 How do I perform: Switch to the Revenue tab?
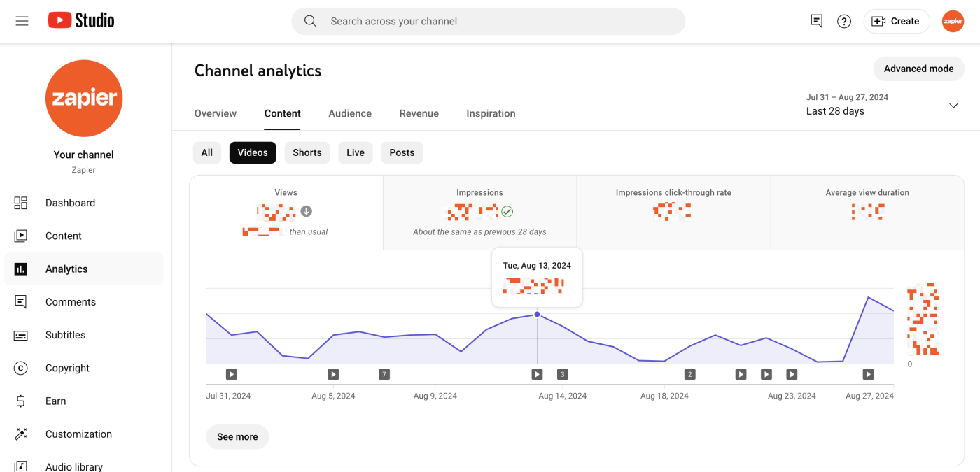[x=419, y=113]
